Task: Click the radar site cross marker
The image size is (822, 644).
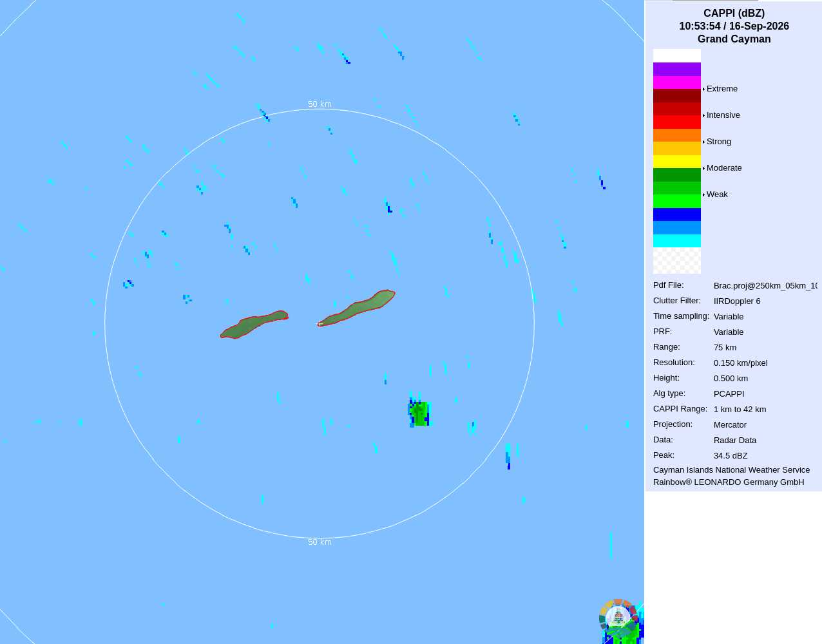Action: click(x=320, y=324)
